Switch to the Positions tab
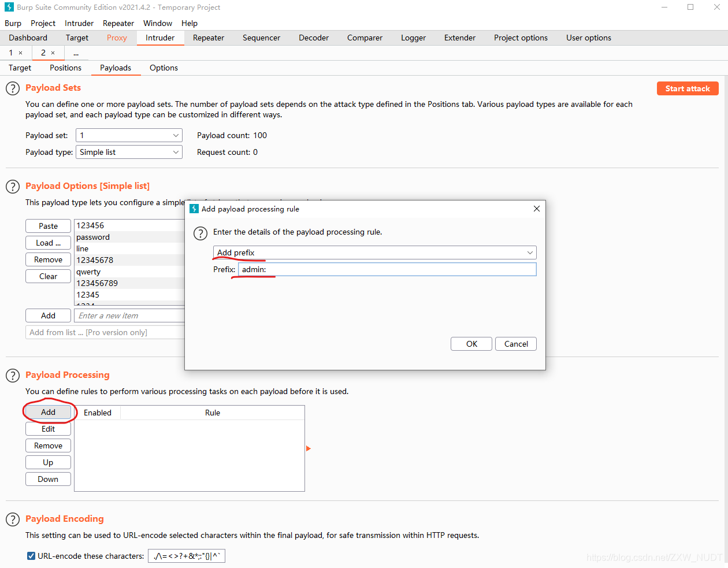The height and width of the screenshot is (568, 728). coord(65,68)
